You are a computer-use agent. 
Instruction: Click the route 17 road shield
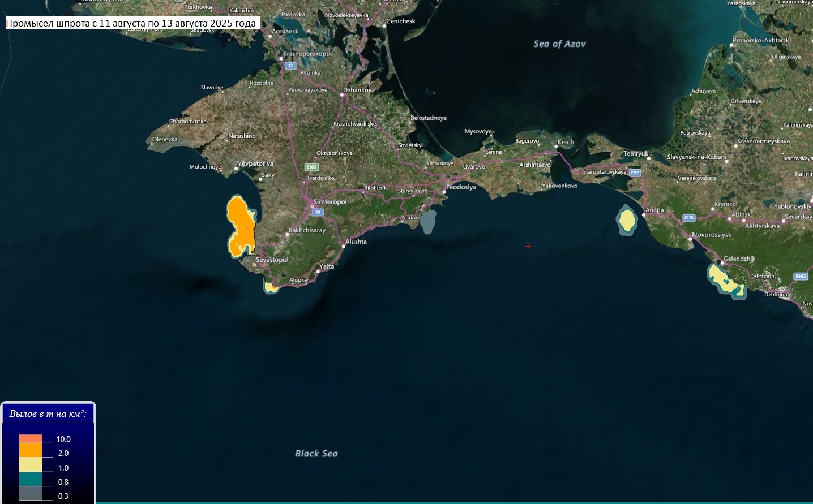290,66
